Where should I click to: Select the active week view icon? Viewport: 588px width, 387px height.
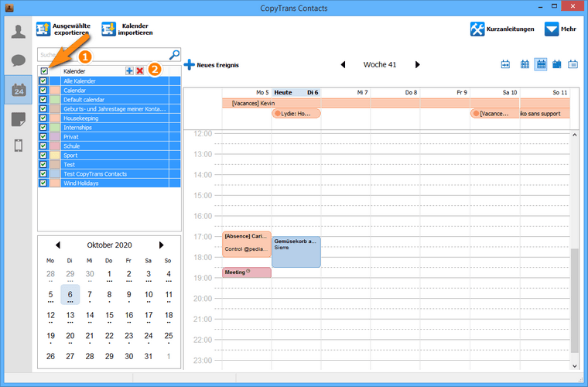[x=541, y=64]
